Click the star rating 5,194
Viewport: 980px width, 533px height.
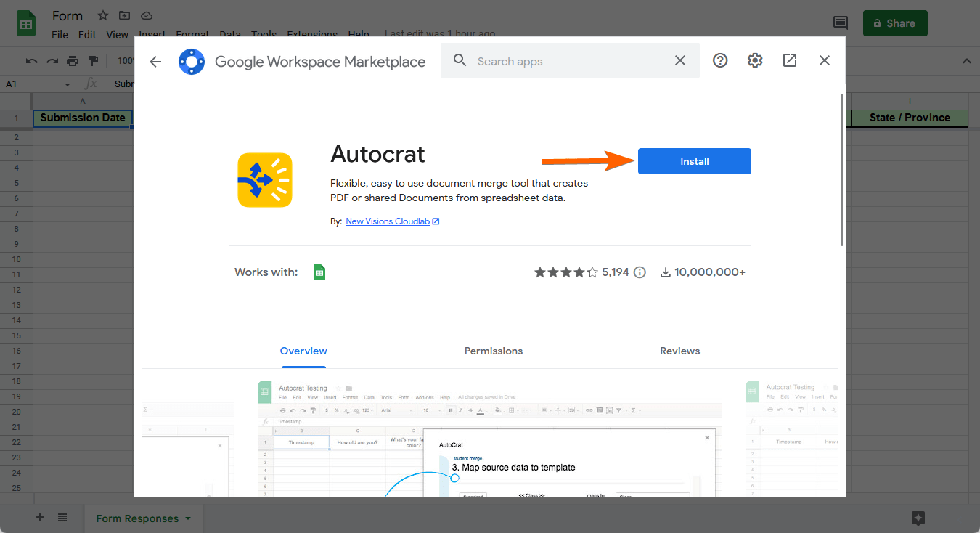point(581,272)
